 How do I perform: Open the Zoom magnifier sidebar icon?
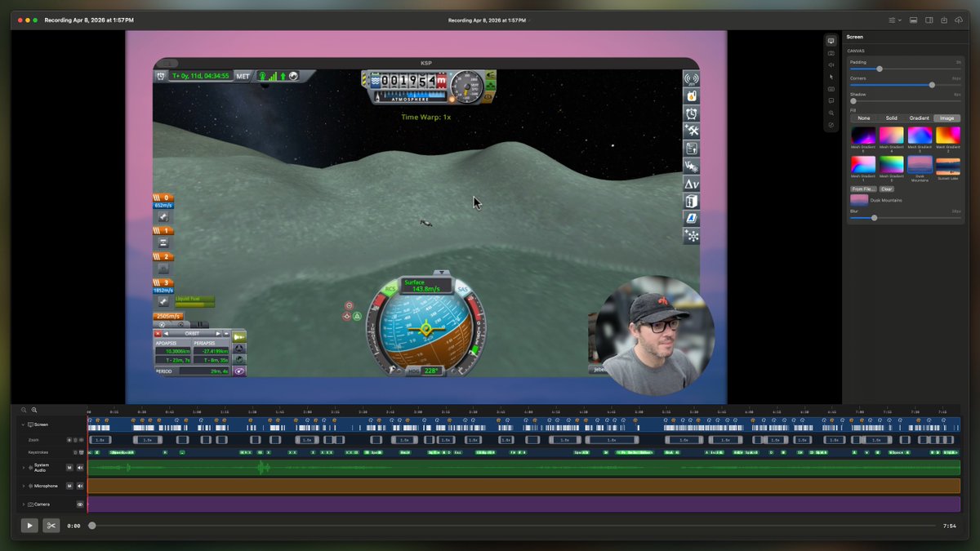click(x=831, y=113)
